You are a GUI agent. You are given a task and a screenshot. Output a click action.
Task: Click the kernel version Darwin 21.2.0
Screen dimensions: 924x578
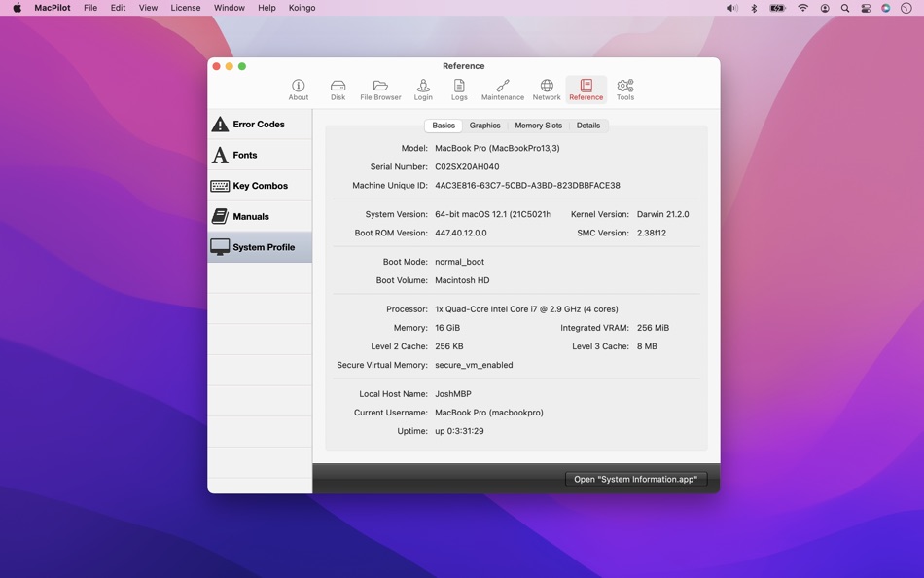point(663,214)
